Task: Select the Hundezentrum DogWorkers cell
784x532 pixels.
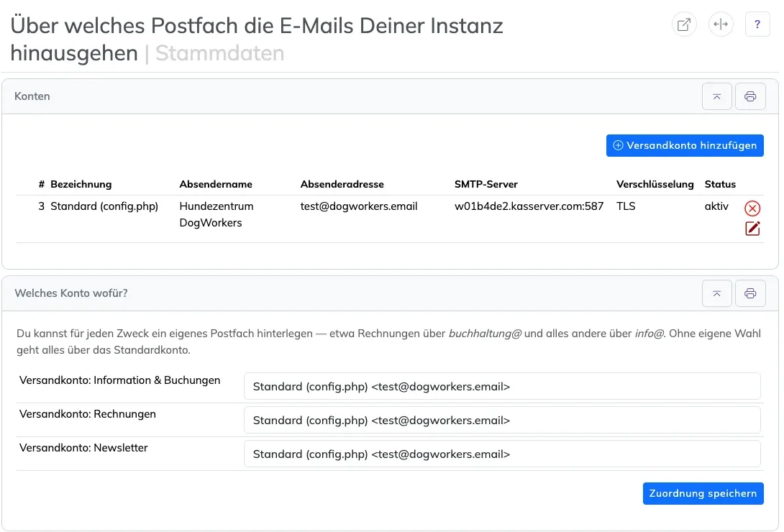Action: [x=216, y=214]
